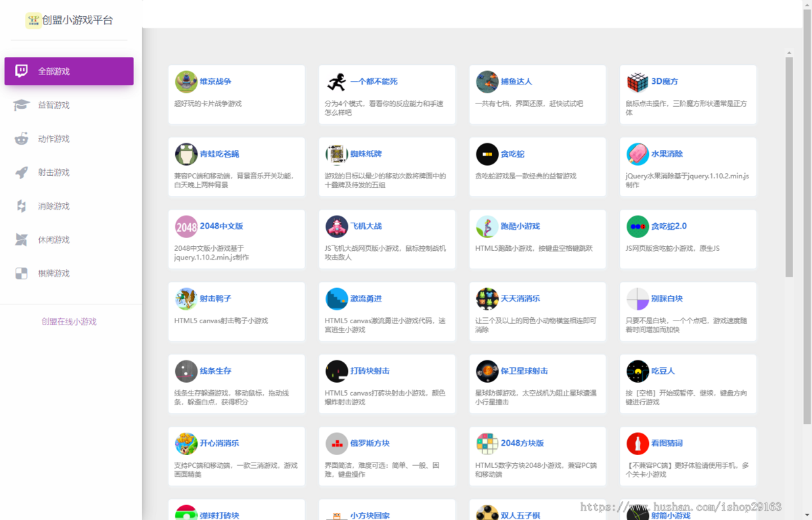Click the red blocks icon for 俄罗斯方块
The image size is (812, 520).
click(336, 444)
